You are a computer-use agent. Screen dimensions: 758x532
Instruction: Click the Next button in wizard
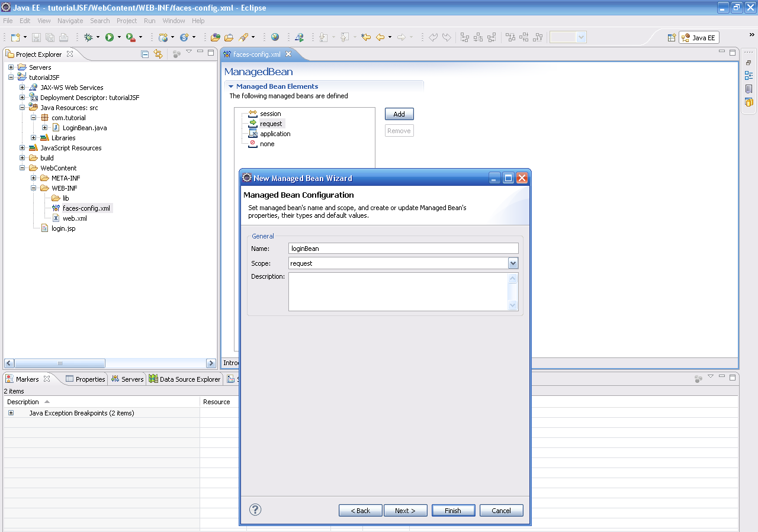(x=405, y=511)
